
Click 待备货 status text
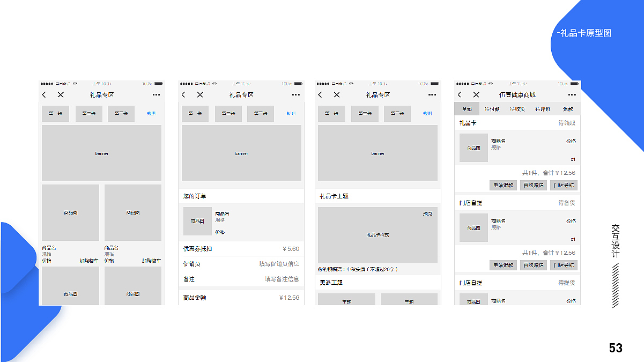pos(567,203)
